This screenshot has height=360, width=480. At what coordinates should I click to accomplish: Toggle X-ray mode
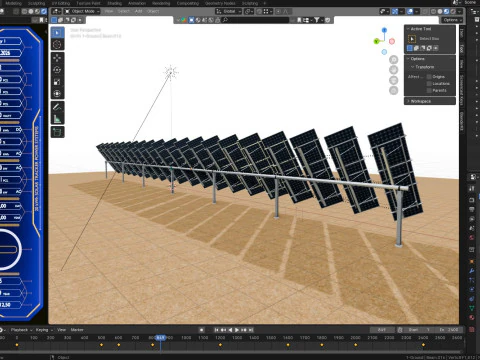[425, 11]
